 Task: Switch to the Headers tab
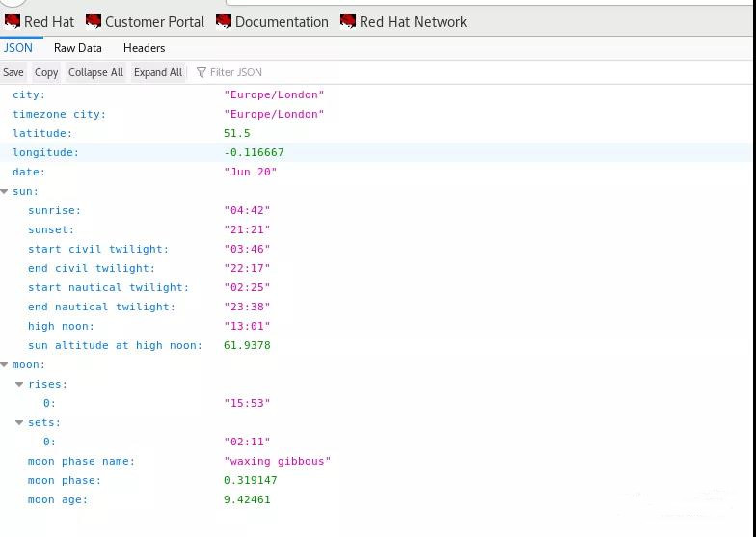tap(144, 47)
